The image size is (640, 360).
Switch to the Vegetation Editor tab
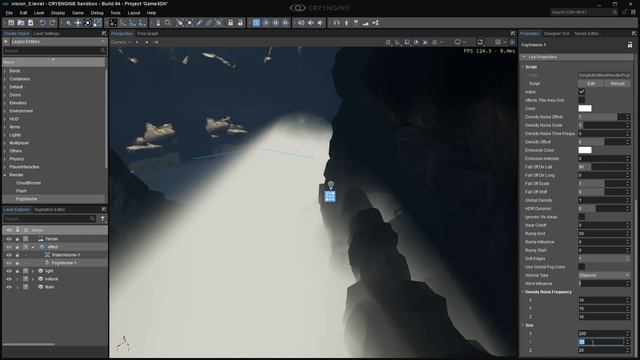50,210
